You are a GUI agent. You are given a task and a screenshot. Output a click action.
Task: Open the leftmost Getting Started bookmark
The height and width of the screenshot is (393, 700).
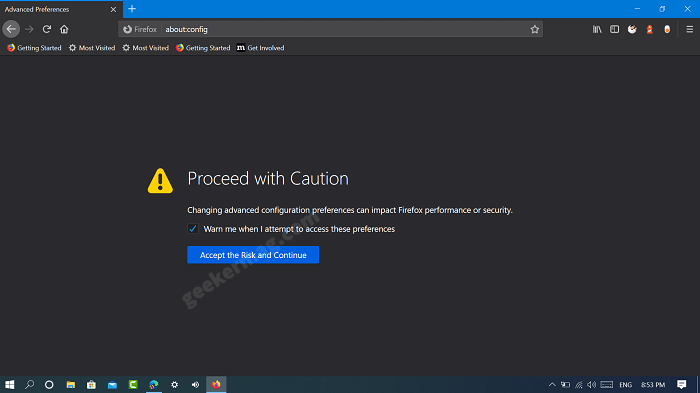point(34,48)
